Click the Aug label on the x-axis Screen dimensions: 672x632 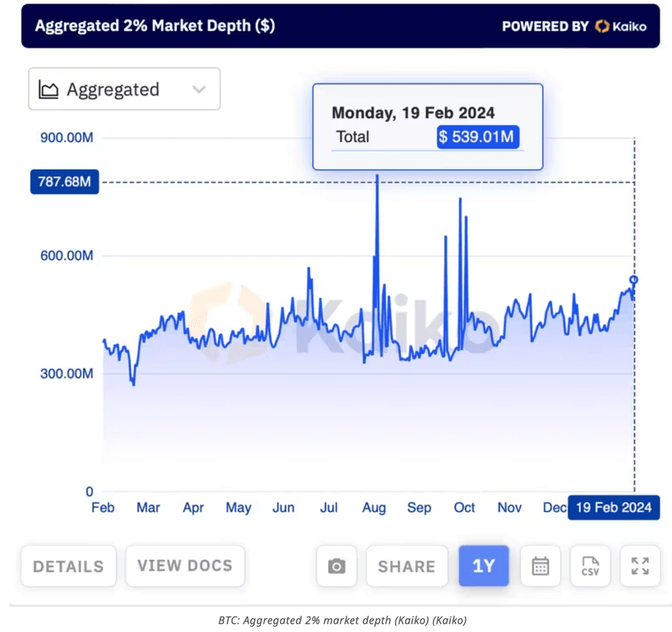[374, 508]
